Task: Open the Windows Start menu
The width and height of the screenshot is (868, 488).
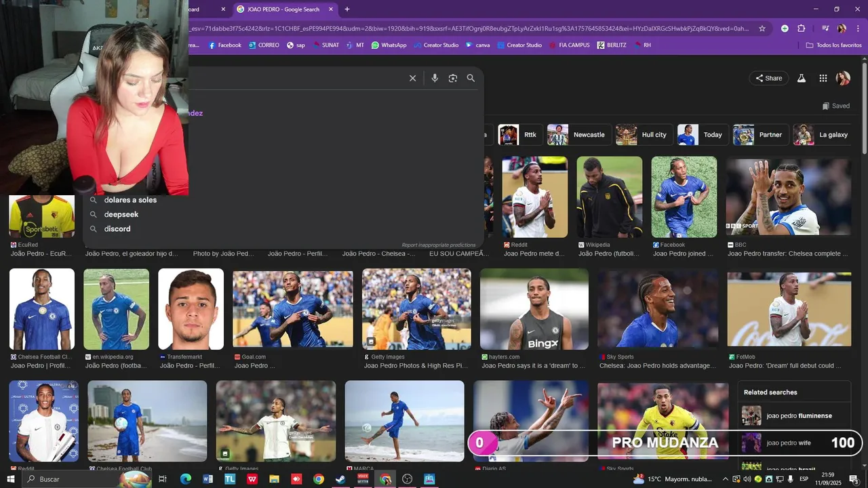Action: [10, 479]
